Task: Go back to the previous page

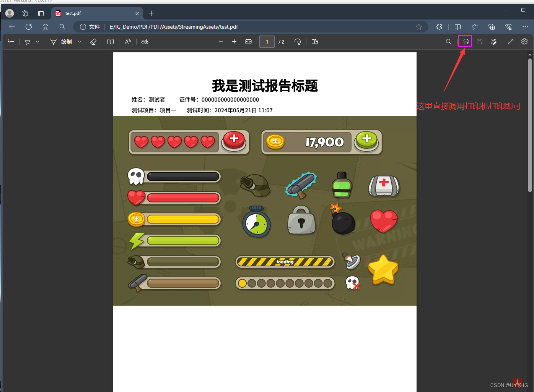Action: coord(12,27)
